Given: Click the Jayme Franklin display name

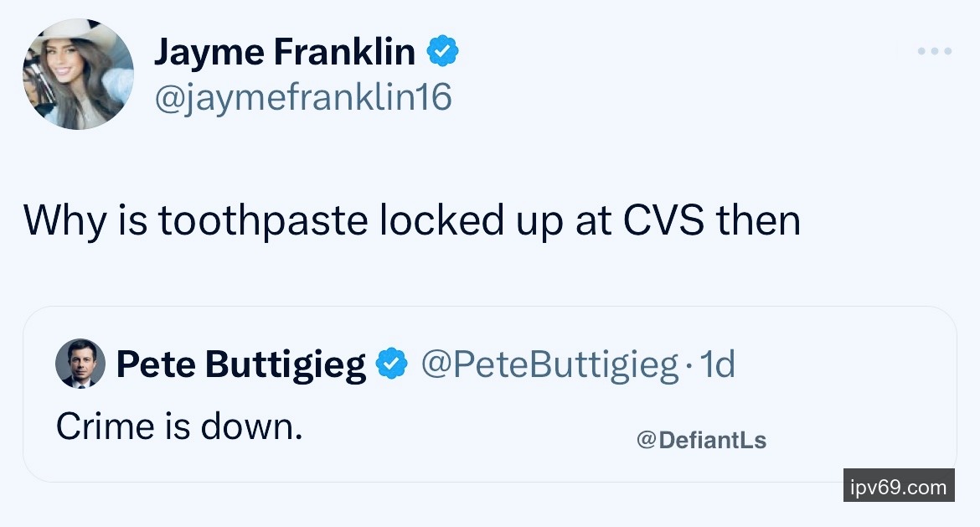Looking at the screenshot, I should tap(284, 54).
